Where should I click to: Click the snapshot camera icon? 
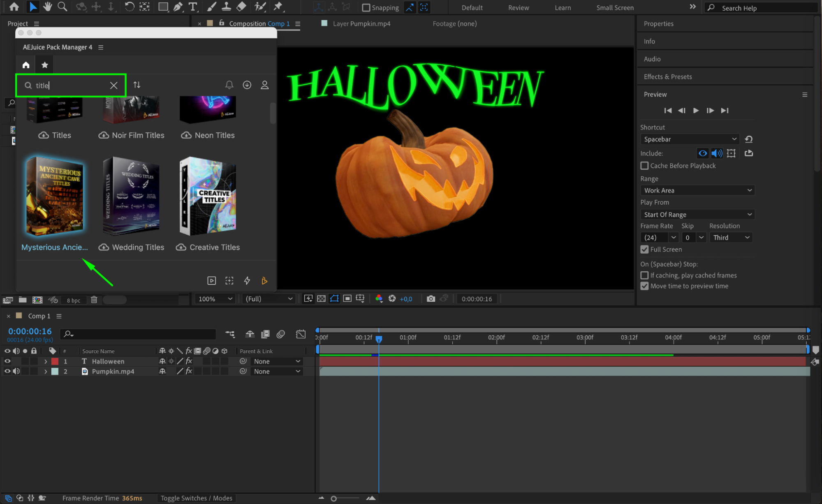[x=431, y=299]
